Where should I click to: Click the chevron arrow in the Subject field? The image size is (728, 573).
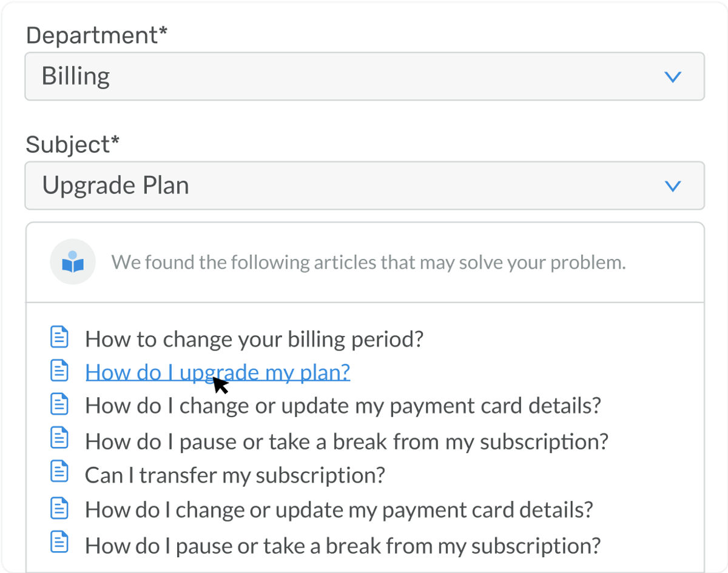(x=673, y=186)
